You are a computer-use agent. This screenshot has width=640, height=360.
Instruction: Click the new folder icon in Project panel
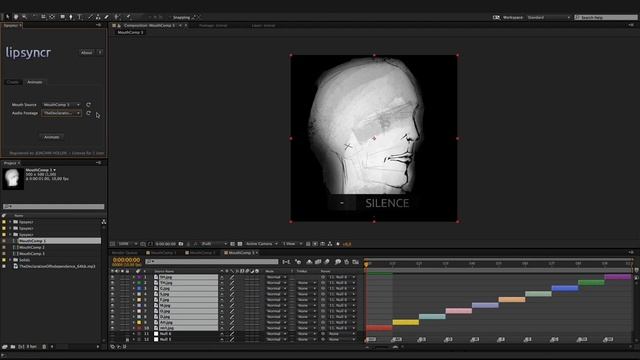click(x=13, y=347)
